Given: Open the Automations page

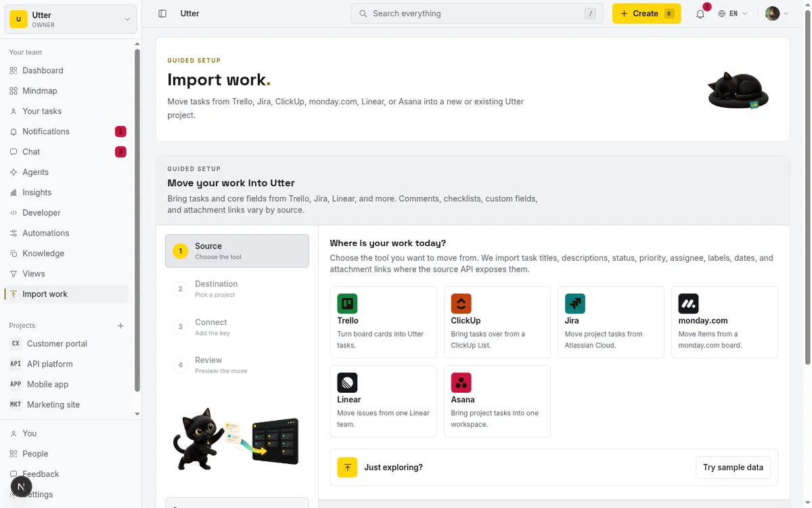Looking at the screenshot, I should click(x=67, y=233).
